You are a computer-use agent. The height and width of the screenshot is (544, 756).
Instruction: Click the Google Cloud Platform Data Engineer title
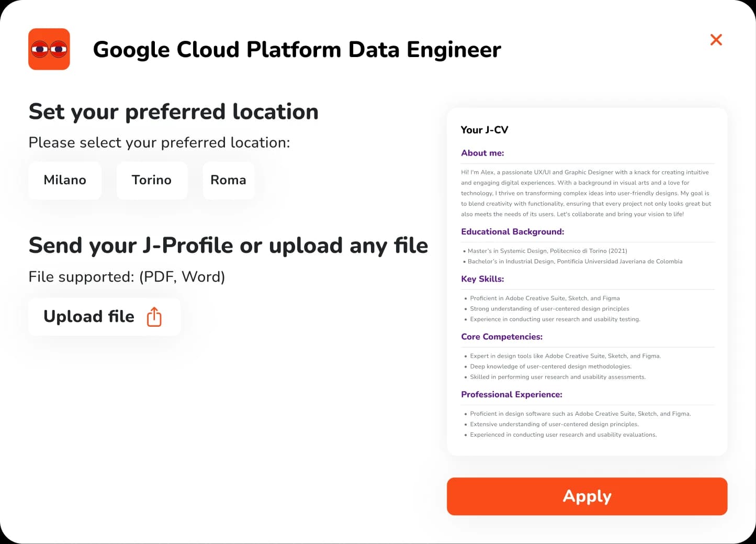tap(297, 50)
